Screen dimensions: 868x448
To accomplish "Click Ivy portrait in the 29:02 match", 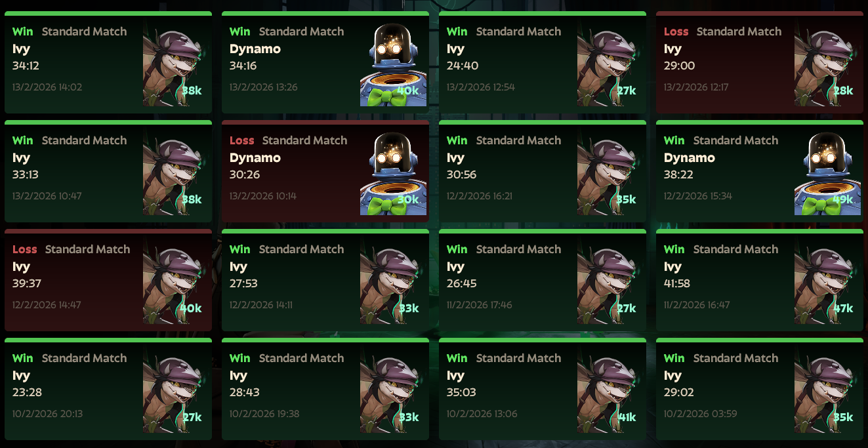I will click(x=827, y=391).
